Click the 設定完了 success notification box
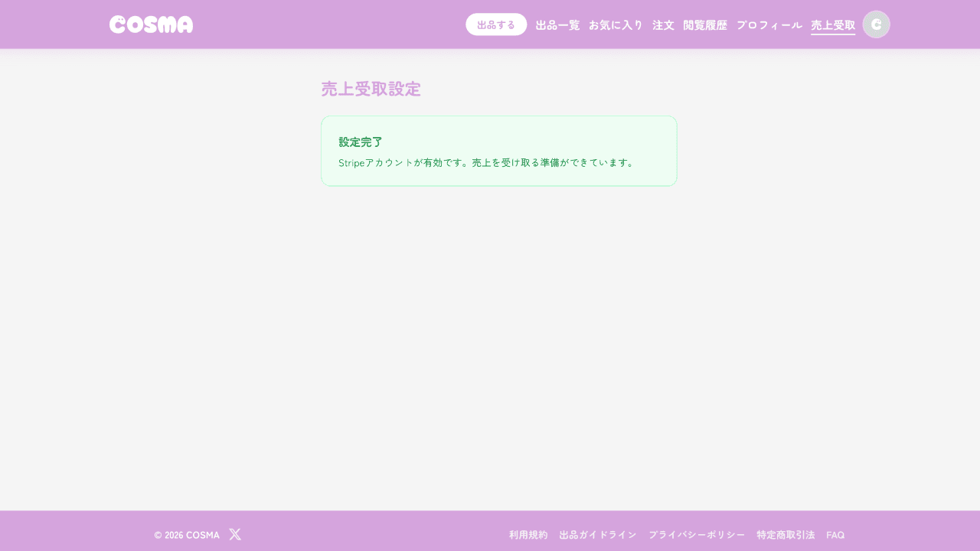Screen dimensions: 980x551 [x=499, y=151]
